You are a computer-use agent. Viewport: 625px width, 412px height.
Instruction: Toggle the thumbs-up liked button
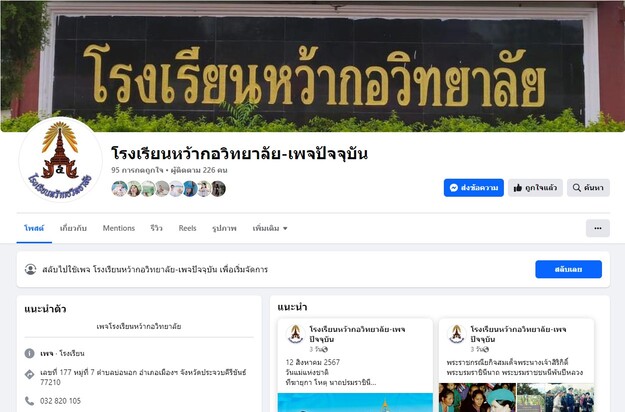pyautogui.click(x=535, y=188)
